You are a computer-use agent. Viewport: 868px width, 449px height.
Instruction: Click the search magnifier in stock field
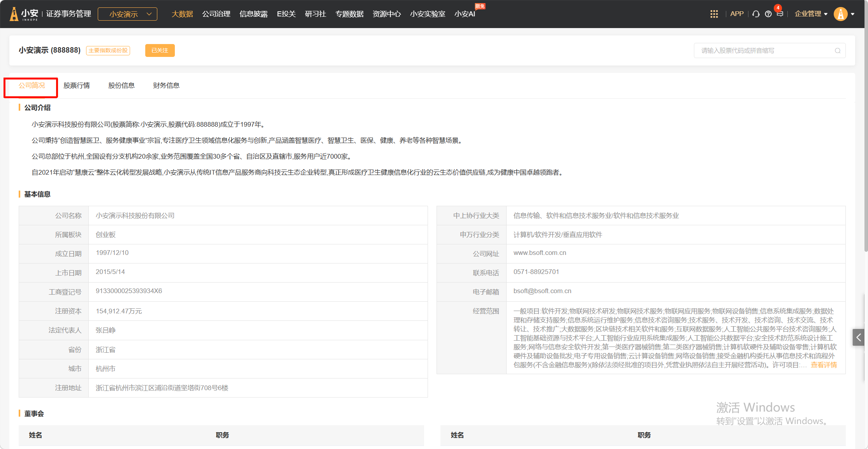[x=837, y=51]
